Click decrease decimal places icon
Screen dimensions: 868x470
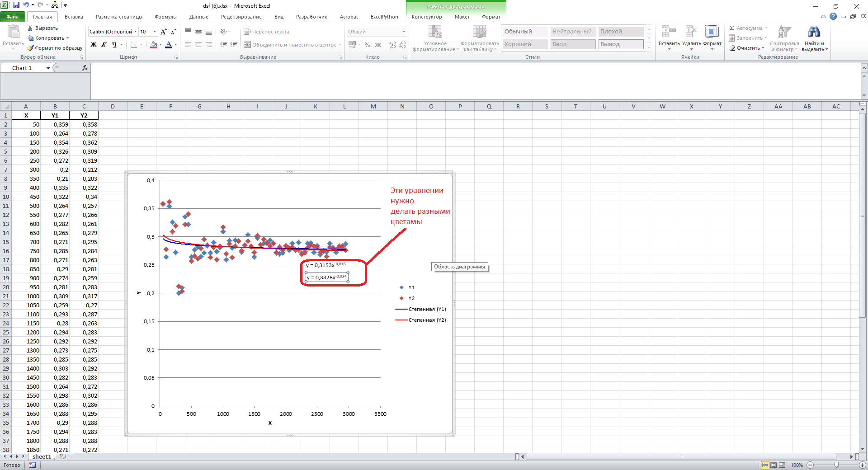(402, 45)
